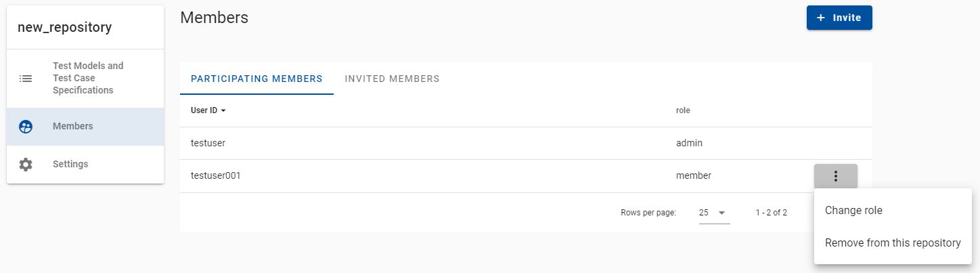The height and width of the screenshot is (273, 980).
Task: Choose Remove from this repository
Action: click(x=893, y=243)
